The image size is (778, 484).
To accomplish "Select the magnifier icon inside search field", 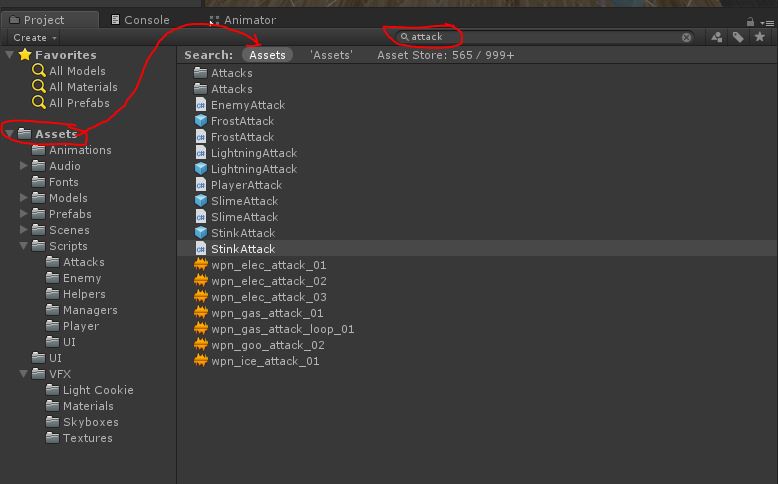I will 404,37.
